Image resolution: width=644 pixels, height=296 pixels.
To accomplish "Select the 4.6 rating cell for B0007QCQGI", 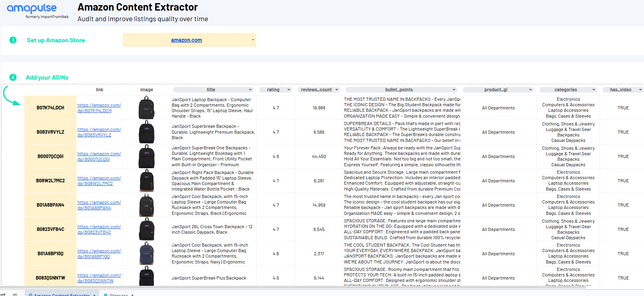I will 276,156.
